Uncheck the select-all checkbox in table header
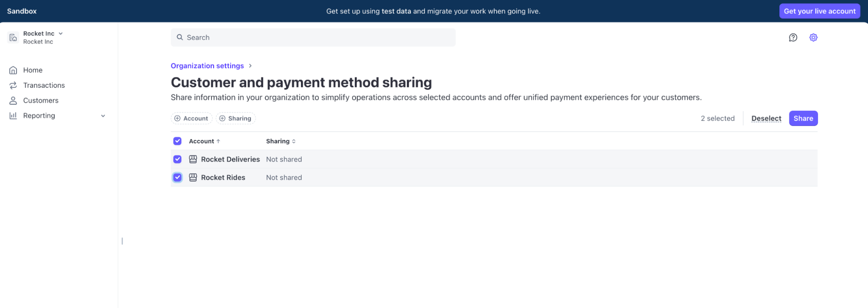868x308 pixels. coord(177,141)
